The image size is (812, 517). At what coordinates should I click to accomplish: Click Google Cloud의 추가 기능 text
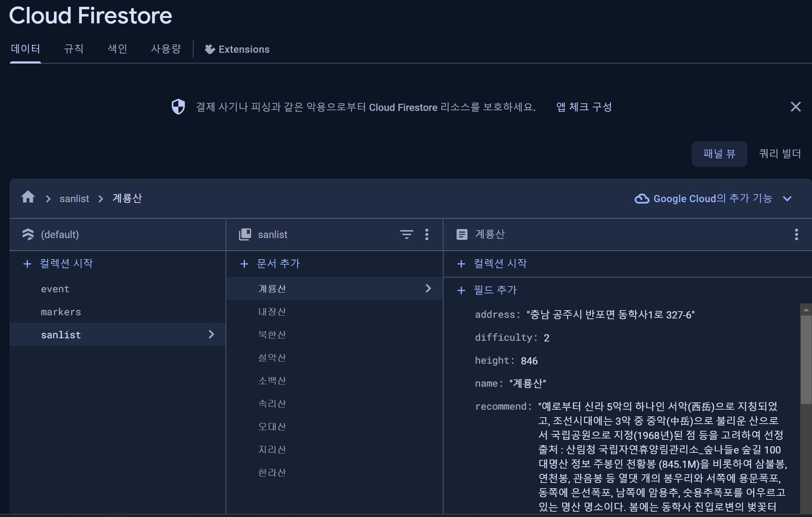pos(713,198)
